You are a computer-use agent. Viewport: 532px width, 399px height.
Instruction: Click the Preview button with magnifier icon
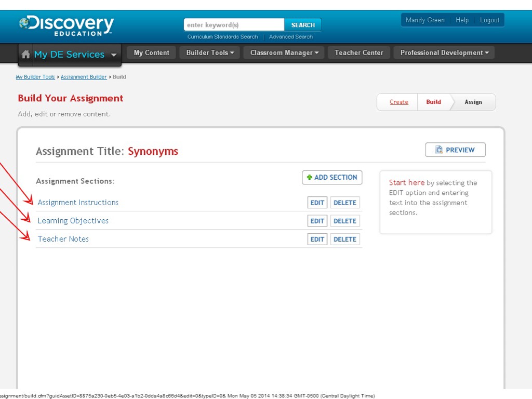click(455, 150)
